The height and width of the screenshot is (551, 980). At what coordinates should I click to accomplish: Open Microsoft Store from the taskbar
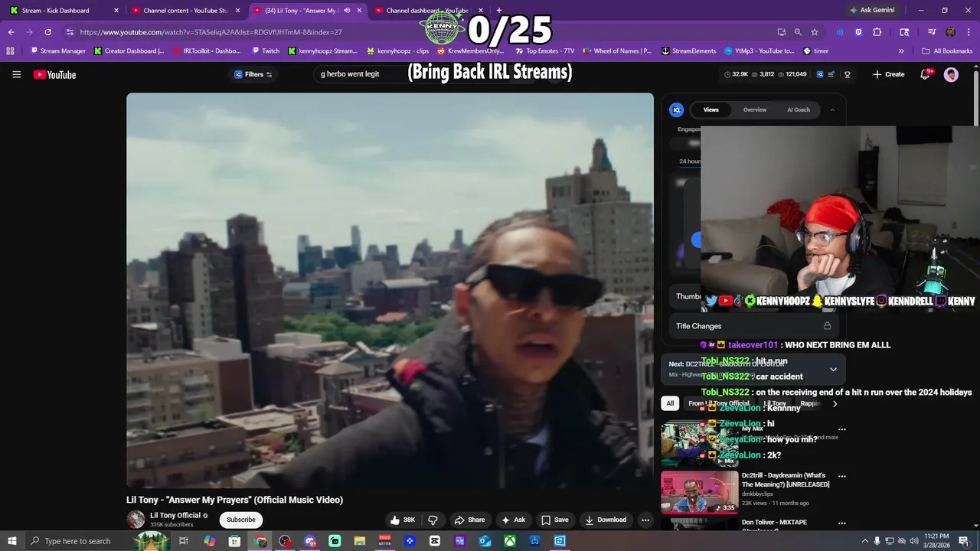tap(234, 541)
